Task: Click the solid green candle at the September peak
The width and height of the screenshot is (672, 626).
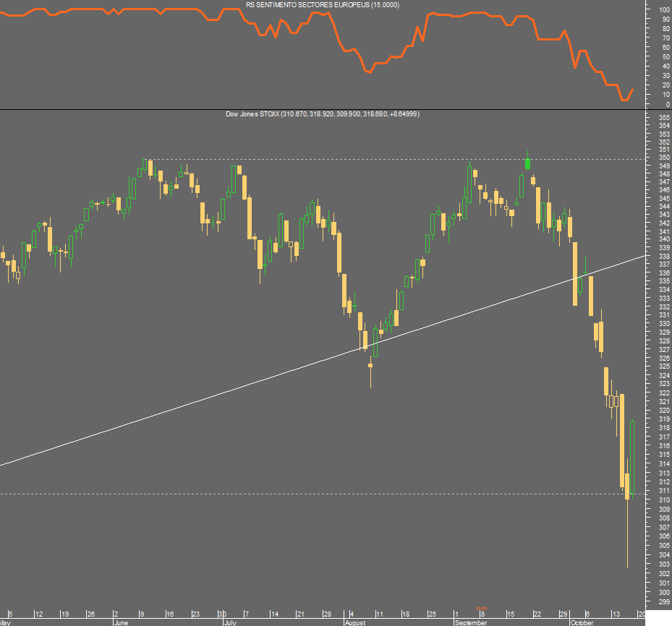Action: (527, 163)
